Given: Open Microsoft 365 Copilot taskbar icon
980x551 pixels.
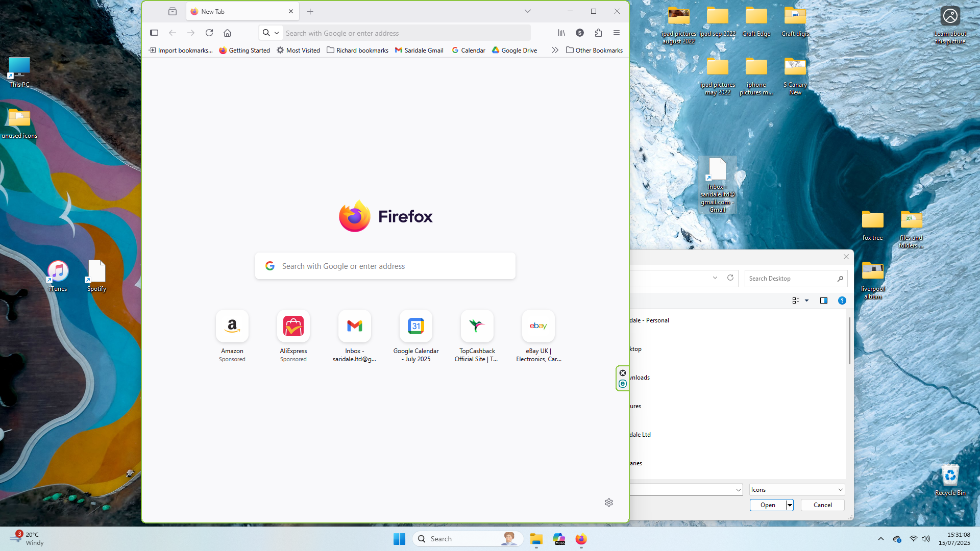Looking at the screenshot, I should pos(559,539).
